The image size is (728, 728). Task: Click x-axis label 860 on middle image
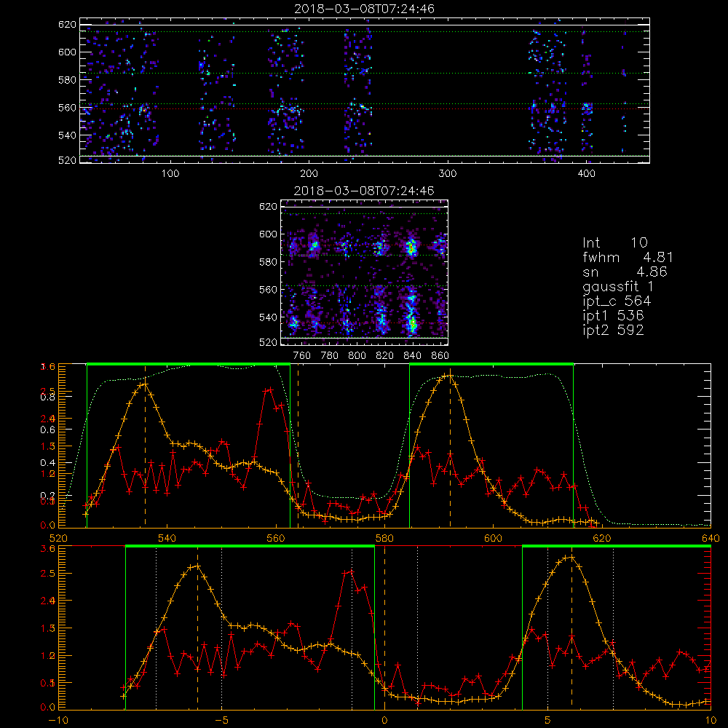(440, 356)
